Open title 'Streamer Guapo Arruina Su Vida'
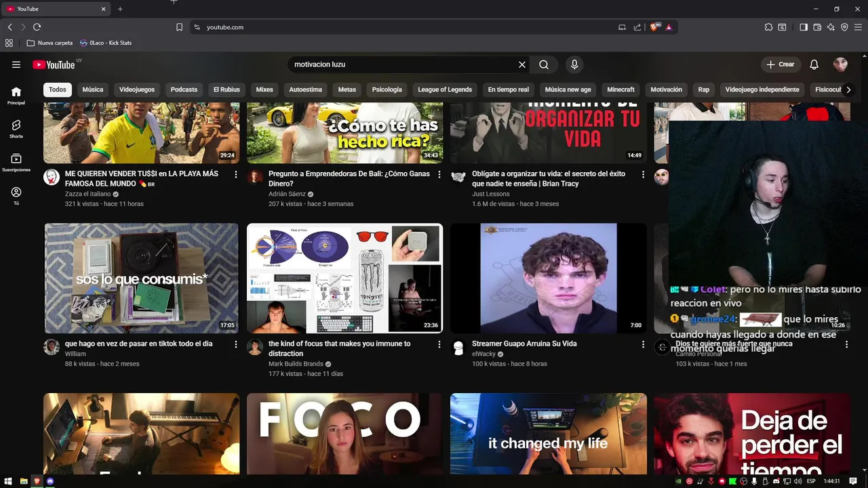The height and width of the screenshot is (488, 868). click(524, 344)
